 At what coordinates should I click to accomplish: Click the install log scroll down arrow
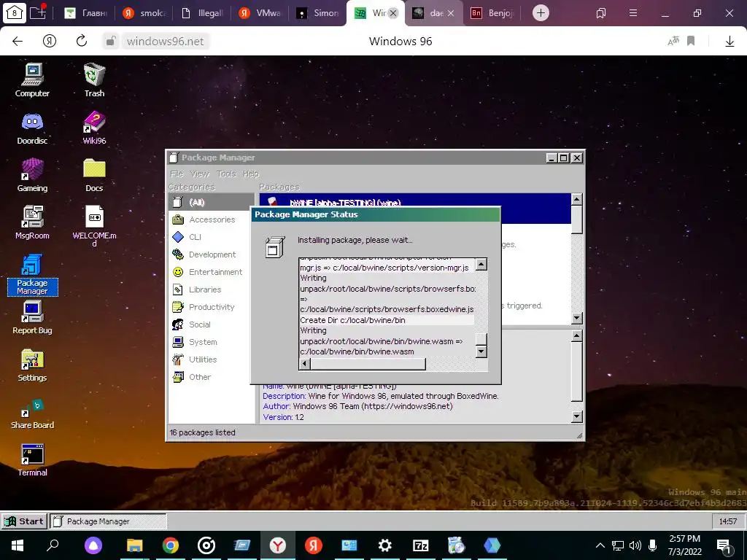point(481,352)
